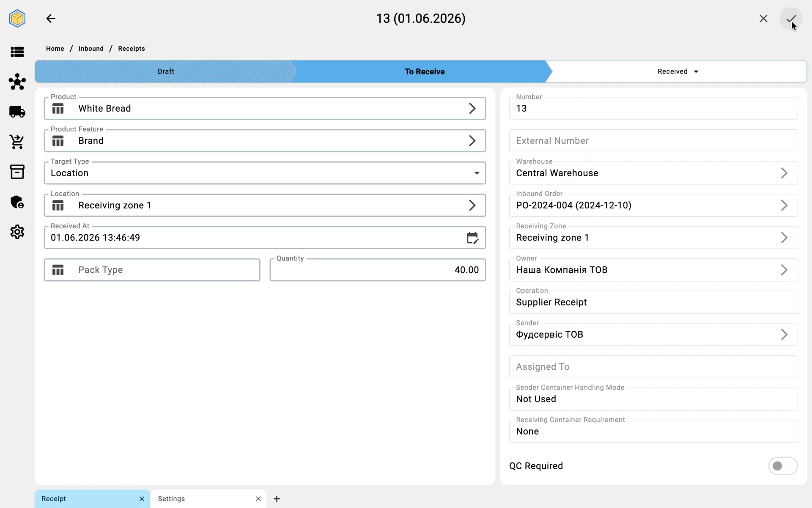Screen dimensions: 812x508
Task: Expand the Received status dropdown arrow
Action: tap(696, 72)
